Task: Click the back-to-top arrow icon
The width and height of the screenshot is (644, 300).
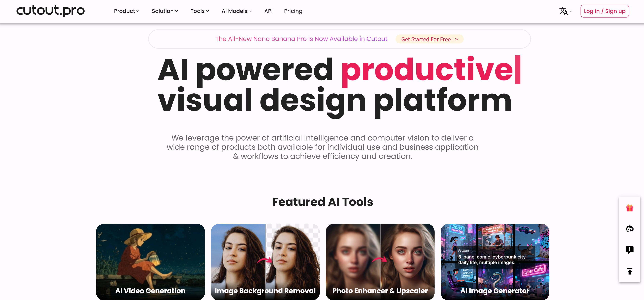Action: 629,271
